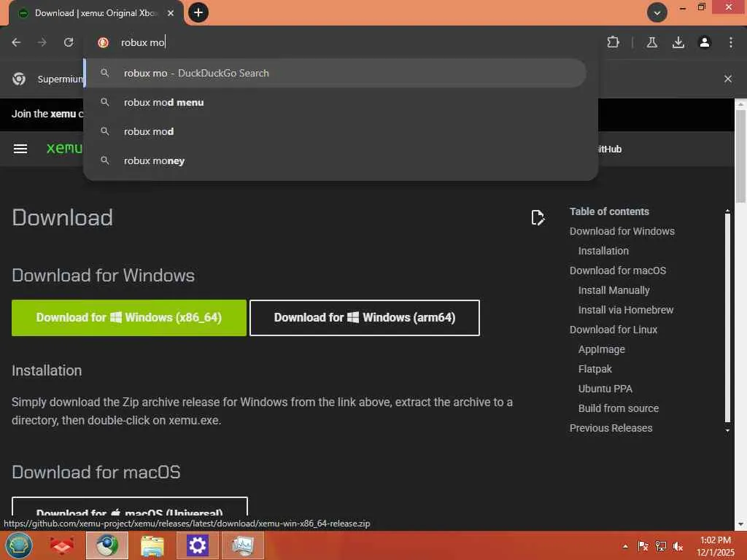Jump to 'Flatpak' section
This screenshot has height=560, width=747.
[595, 369]
